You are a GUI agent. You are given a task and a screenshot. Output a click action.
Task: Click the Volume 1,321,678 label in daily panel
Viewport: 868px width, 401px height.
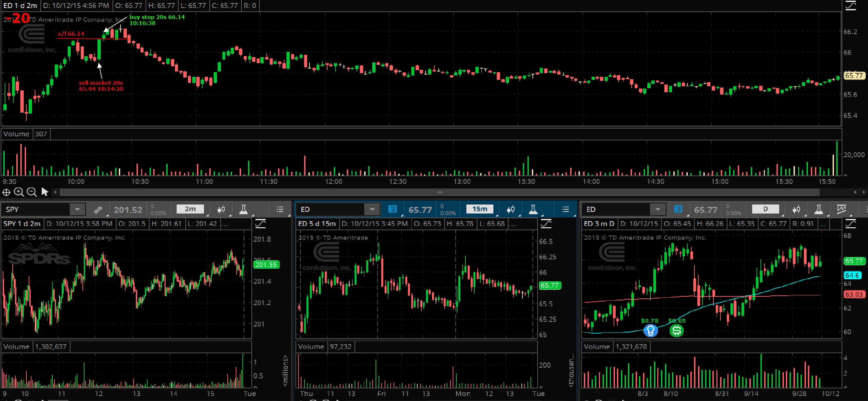pos(615,347)
